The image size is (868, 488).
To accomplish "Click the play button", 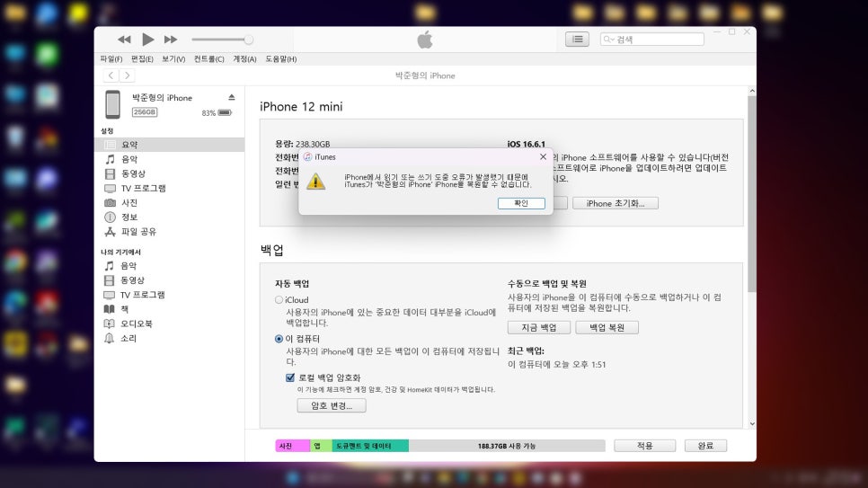I will click(147, 40).
